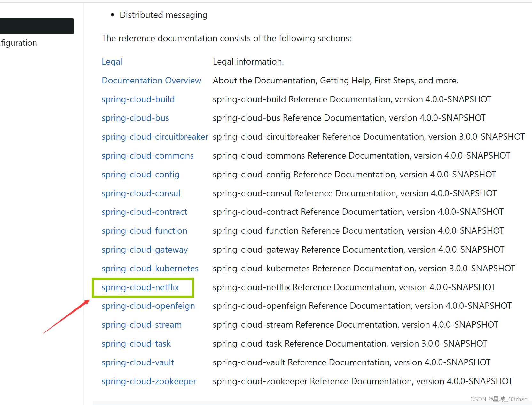Open the Legal link

[112, 62]
